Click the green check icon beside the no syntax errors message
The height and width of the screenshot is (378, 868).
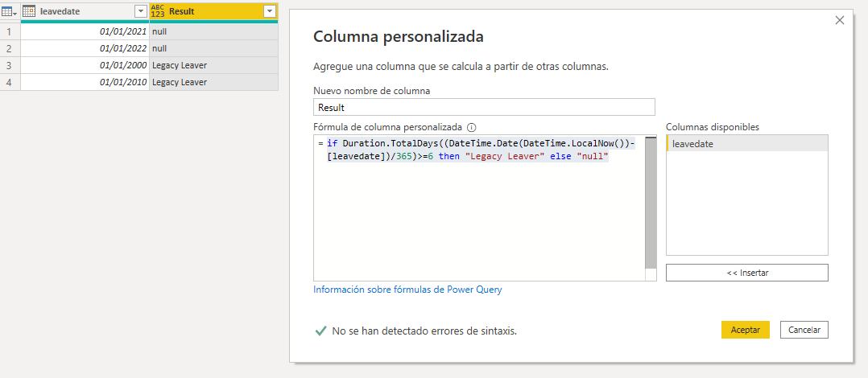320,331
